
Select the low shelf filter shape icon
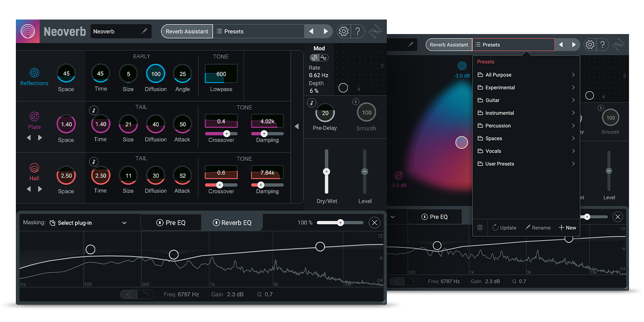(128, 295)
